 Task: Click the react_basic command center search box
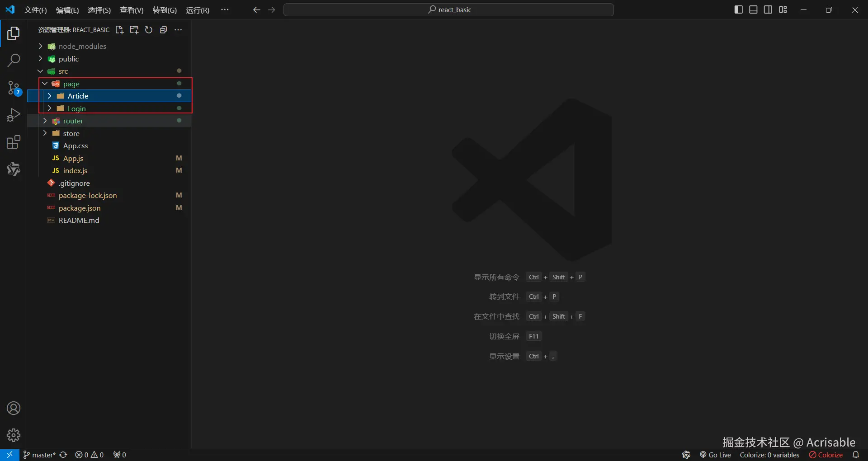(x=448, y=10)
